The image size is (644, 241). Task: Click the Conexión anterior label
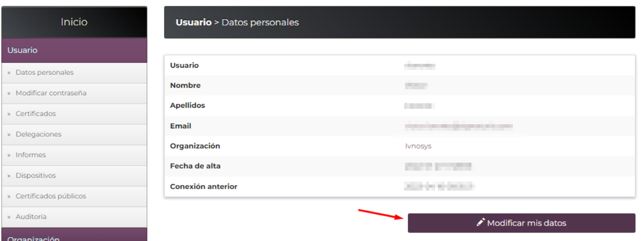[x=204, y=187]
